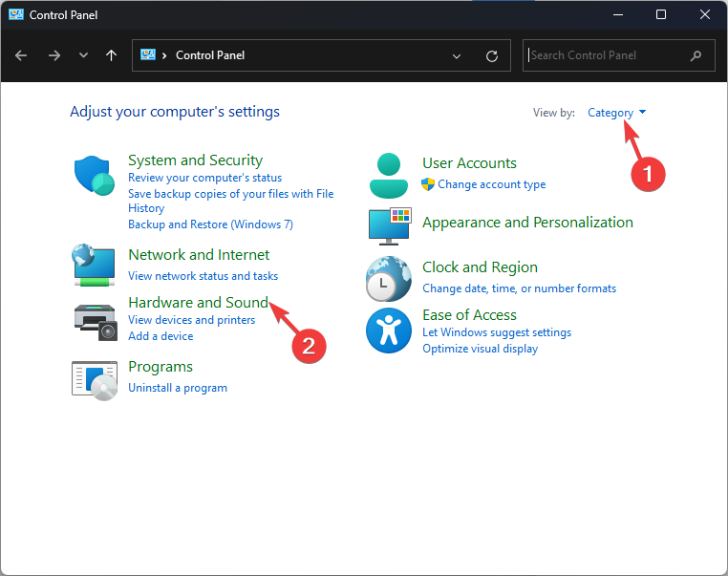Viewport: 728px width, 576px height.
Task: Click the Control Panel icon in address bar
Action: [148, 54]
